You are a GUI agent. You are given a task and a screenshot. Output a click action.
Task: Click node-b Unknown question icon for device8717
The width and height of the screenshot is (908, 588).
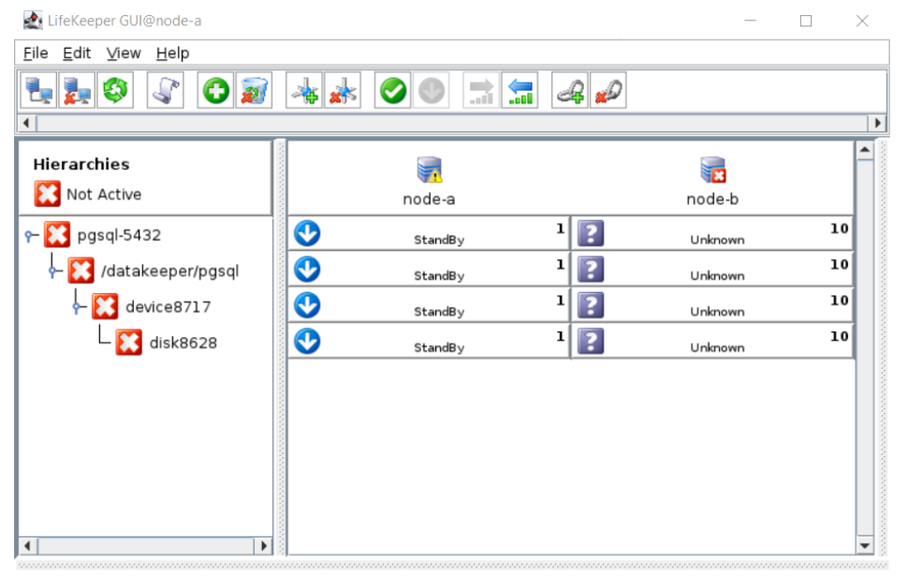591,305
